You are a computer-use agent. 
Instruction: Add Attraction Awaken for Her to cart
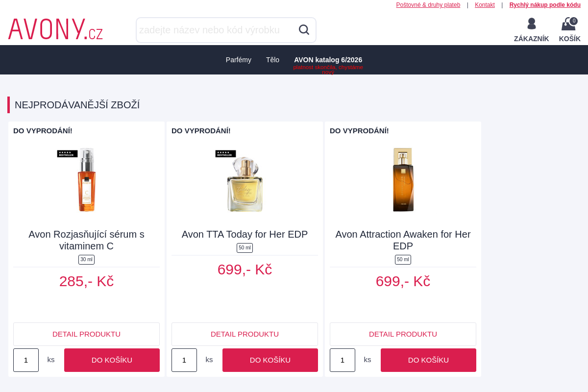428,360
